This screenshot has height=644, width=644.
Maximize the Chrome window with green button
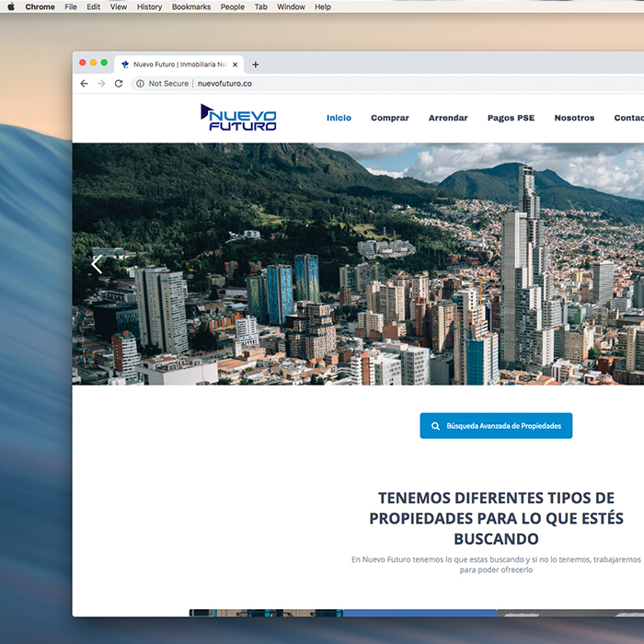[x=104, y=63]
